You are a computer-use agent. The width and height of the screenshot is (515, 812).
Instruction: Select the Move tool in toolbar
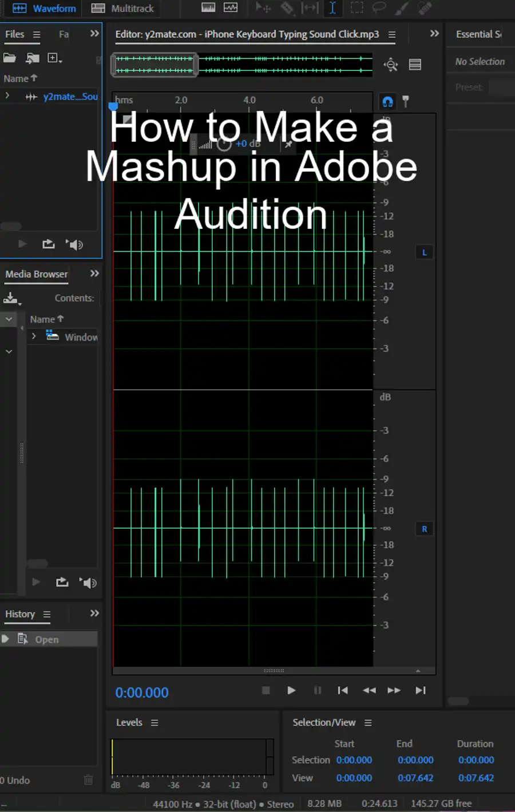pos(263,7)
